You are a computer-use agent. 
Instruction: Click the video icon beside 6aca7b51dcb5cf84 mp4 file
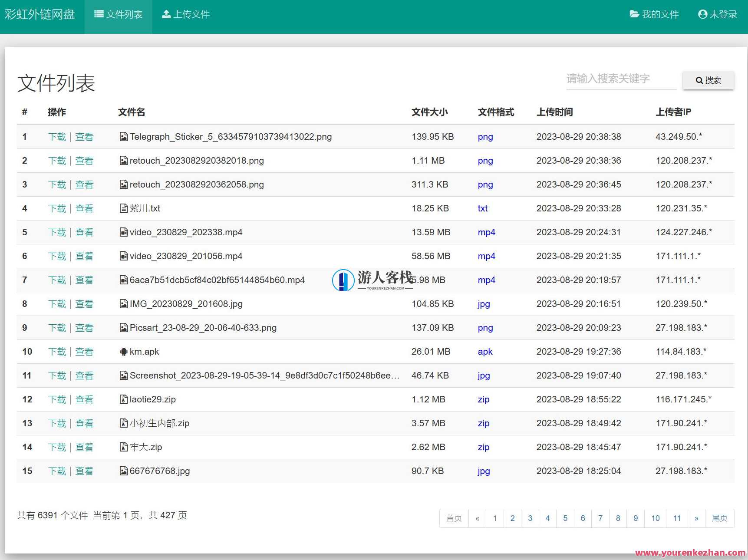pos(124,280)
